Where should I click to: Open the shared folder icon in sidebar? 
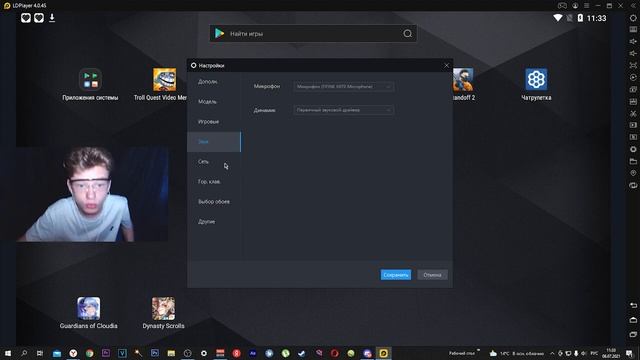pyautogui.click(x=633, y=161)
